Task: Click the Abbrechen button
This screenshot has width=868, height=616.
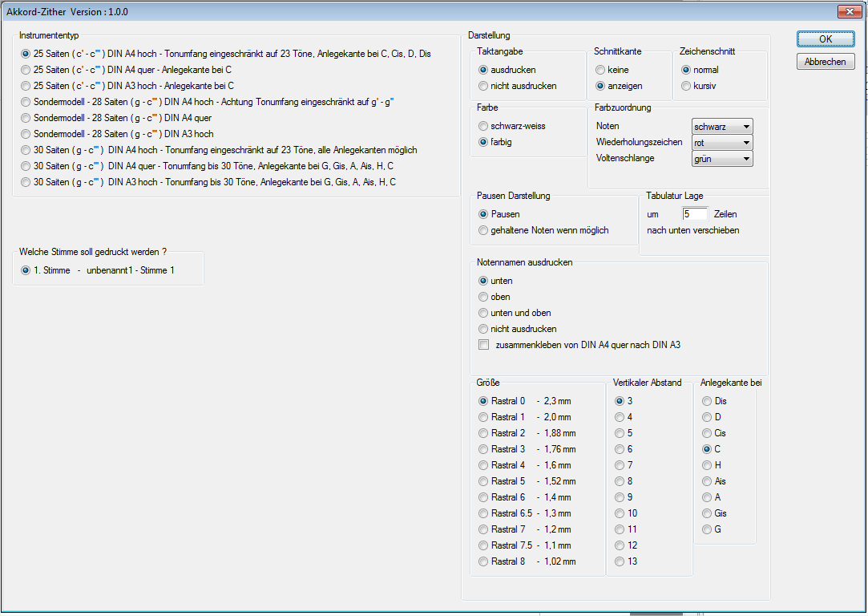Action: (826, 62)
